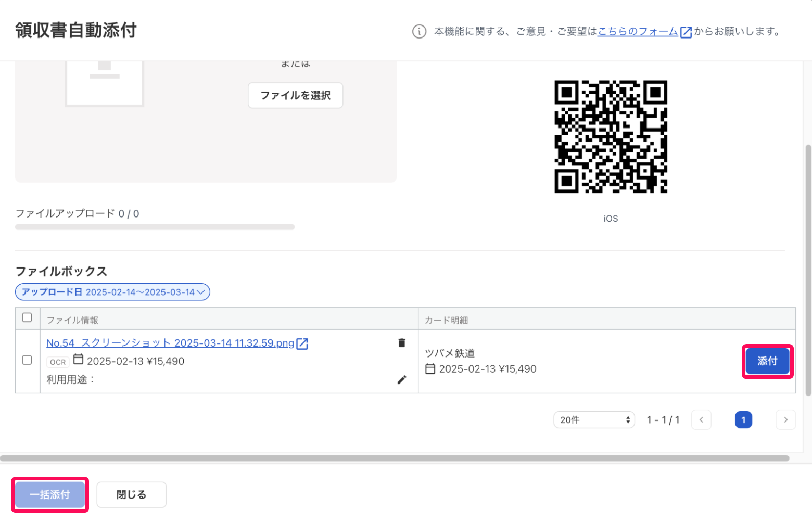Open the こちらのフォーム feedback link

(x=638, y=32)
